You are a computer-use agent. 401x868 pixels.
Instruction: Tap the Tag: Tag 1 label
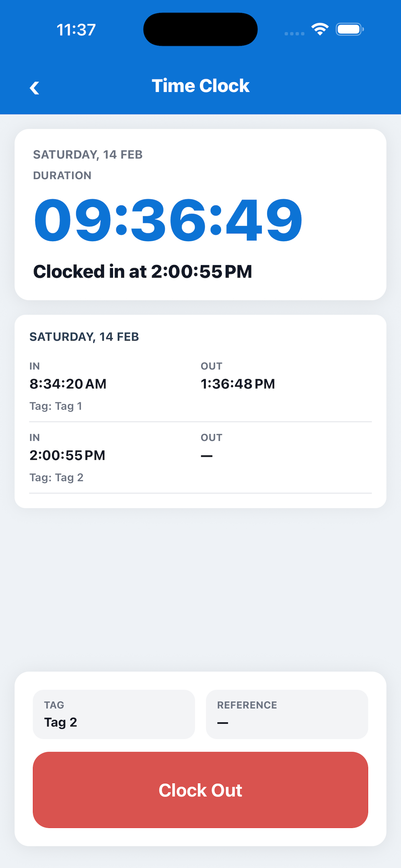tap(56, 406)
